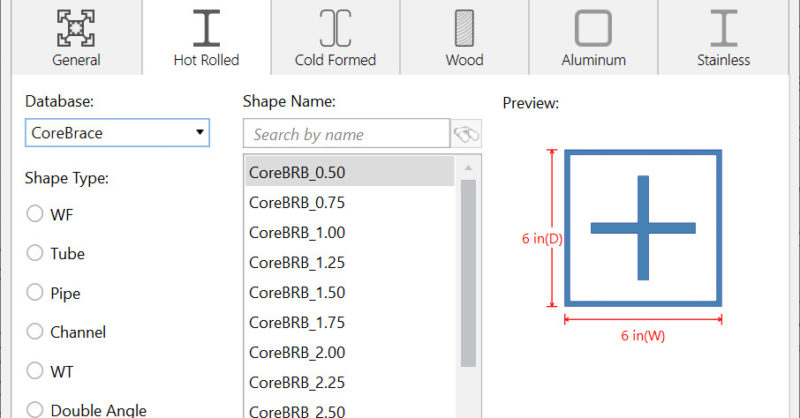Select CoreBRB_2.25 shape name
Screen dimensions: 800x418
(297, 381)
